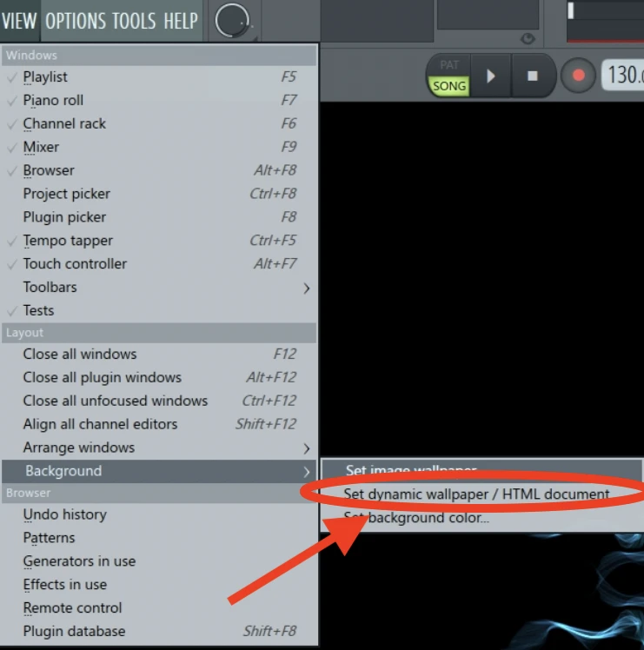Click the tempo display showing 130
Viewport: 644px width, 650px height.
pos(622,75)
